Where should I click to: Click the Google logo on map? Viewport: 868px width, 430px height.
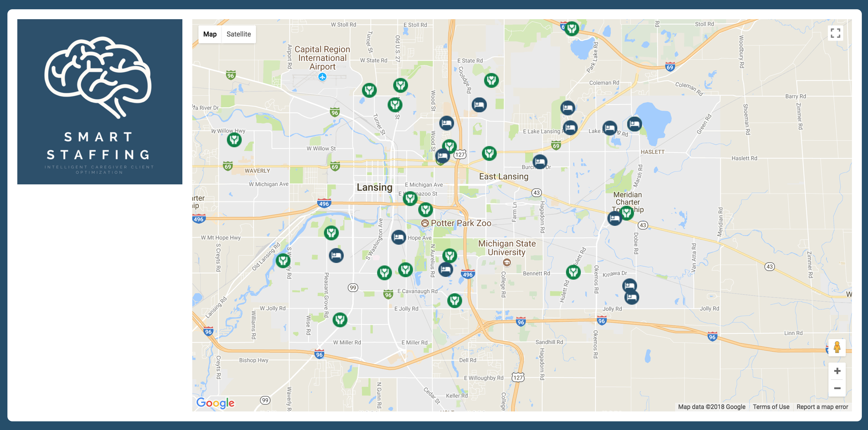(215, 403)
